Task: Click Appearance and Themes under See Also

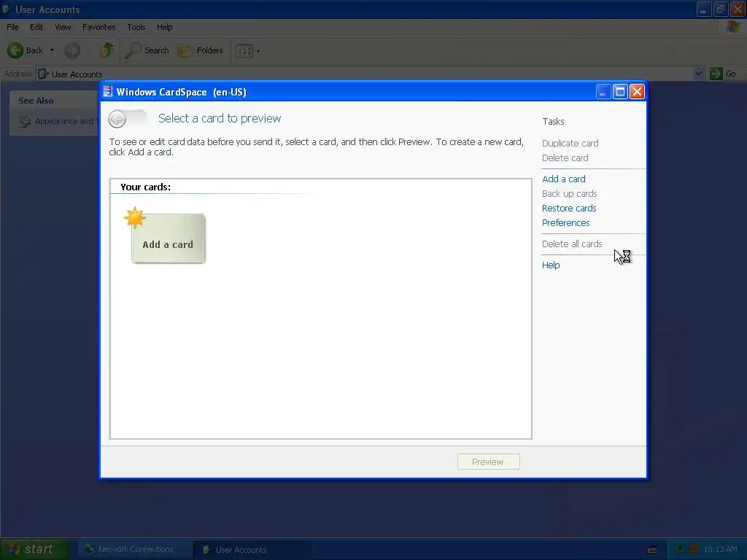Action: click(x=57, y=122)
